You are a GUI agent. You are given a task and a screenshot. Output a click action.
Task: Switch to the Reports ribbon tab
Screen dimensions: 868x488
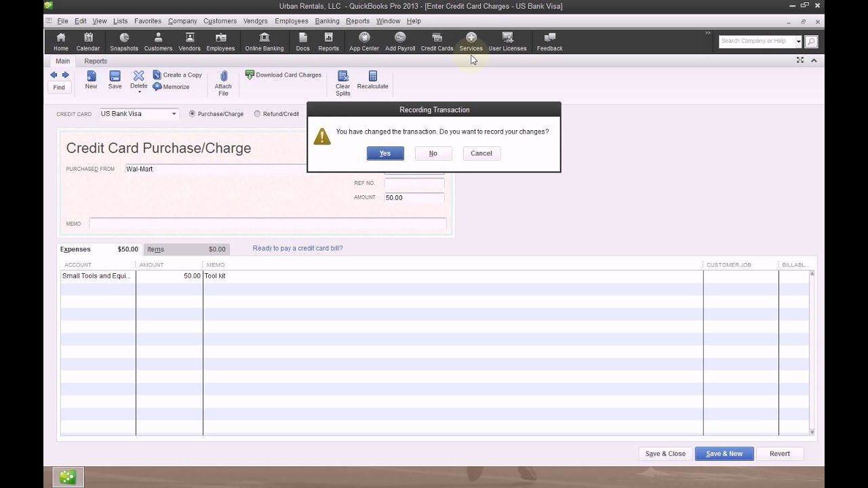(96, 61)
